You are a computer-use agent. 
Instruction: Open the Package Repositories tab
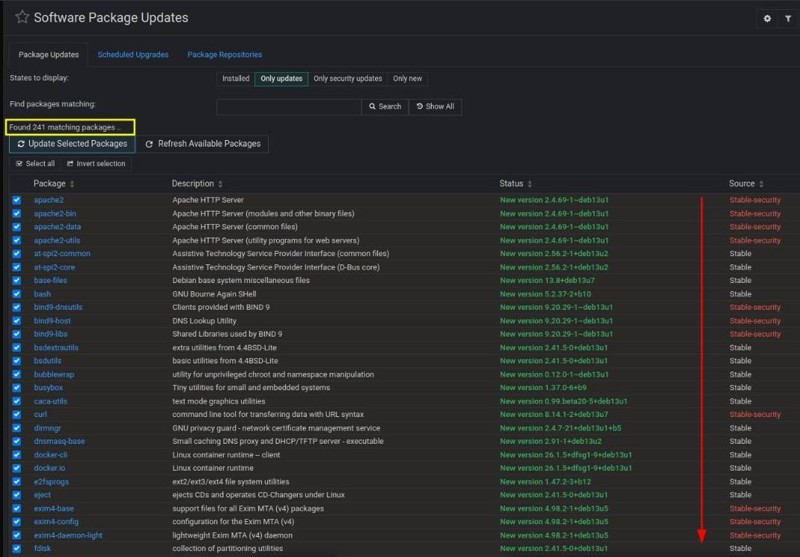click(x=224, y=55)
